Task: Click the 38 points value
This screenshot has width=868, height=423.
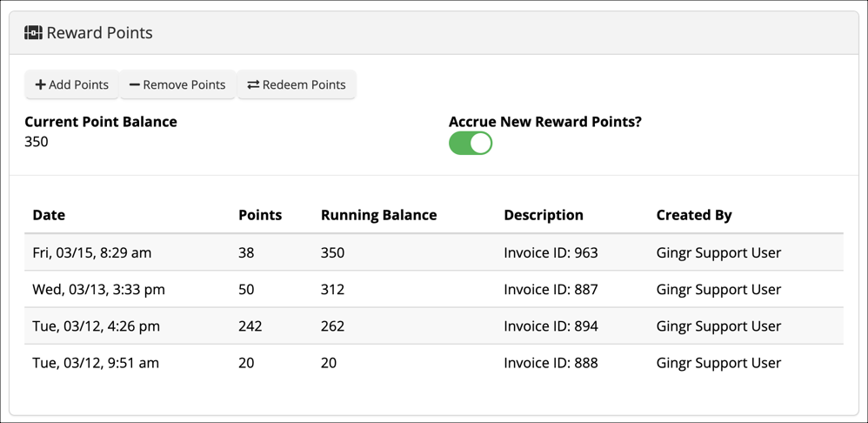Action: point(246,253)
